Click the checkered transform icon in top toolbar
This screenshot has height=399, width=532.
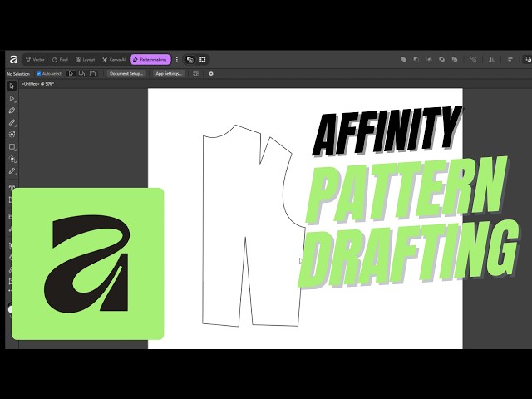[x=473, y=59]
